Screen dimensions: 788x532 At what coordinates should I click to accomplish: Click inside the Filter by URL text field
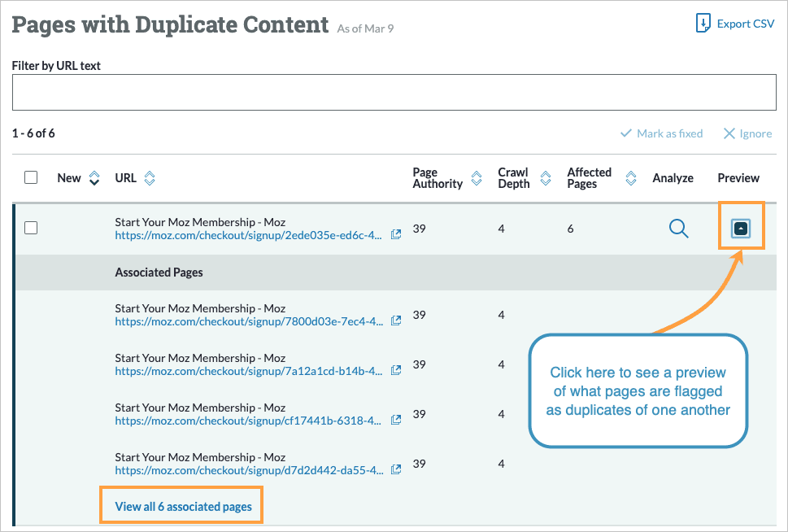[x=394, y=91]
